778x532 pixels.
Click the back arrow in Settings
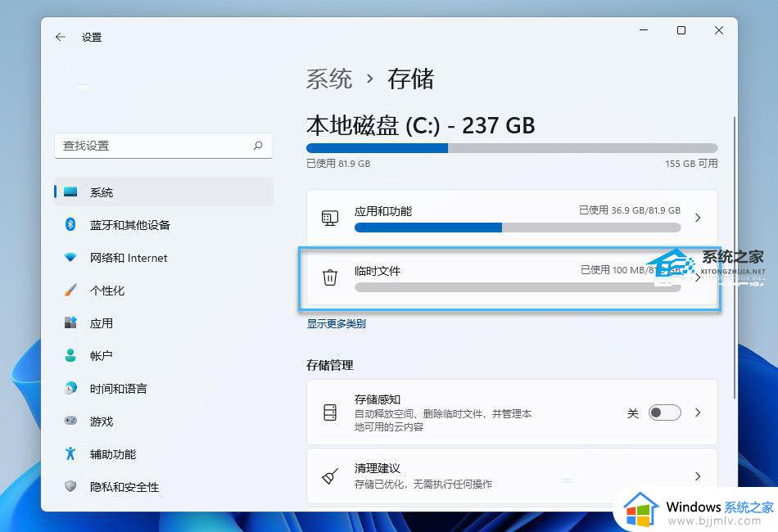click(x=61, y=37)
